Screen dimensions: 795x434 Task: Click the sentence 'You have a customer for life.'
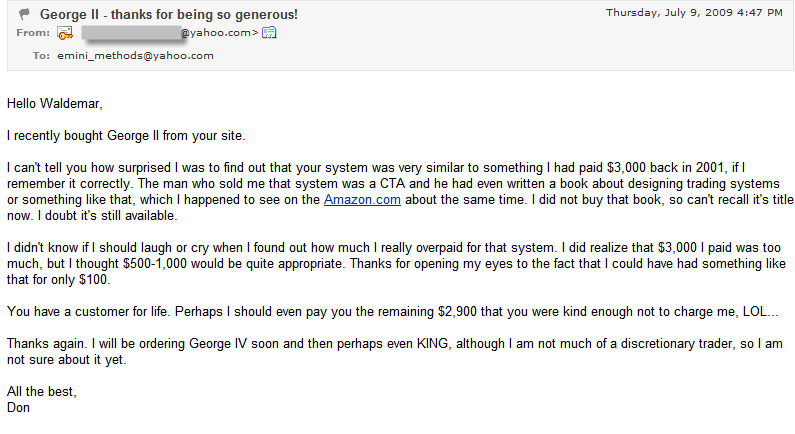tap(89, 312)
